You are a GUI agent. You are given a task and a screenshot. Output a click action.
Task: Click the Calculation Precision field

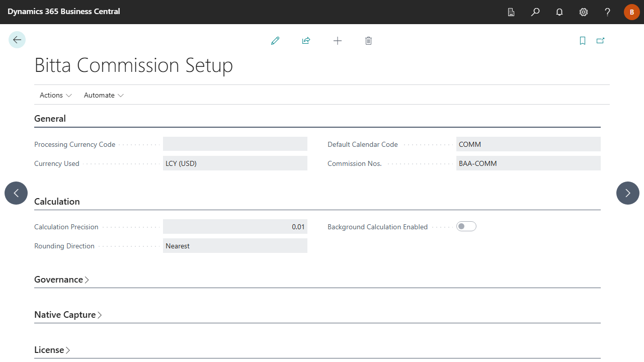point(235,226)
